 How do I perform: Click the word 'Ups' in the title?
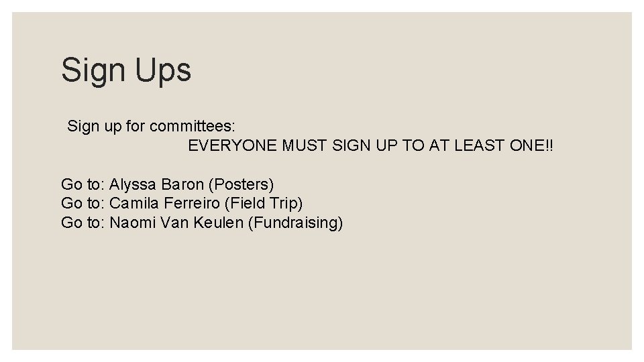163,70
